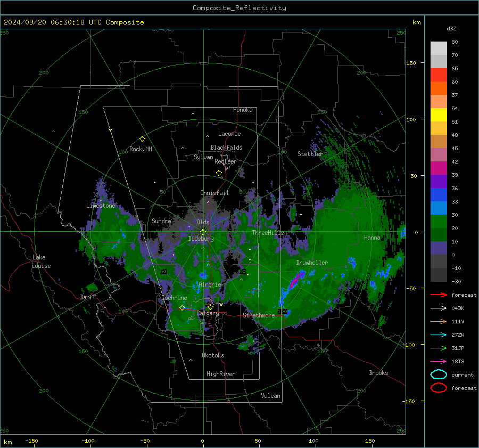Click the Lake Louise label
This screenshot has height=448, width=479.
[41, 262]
